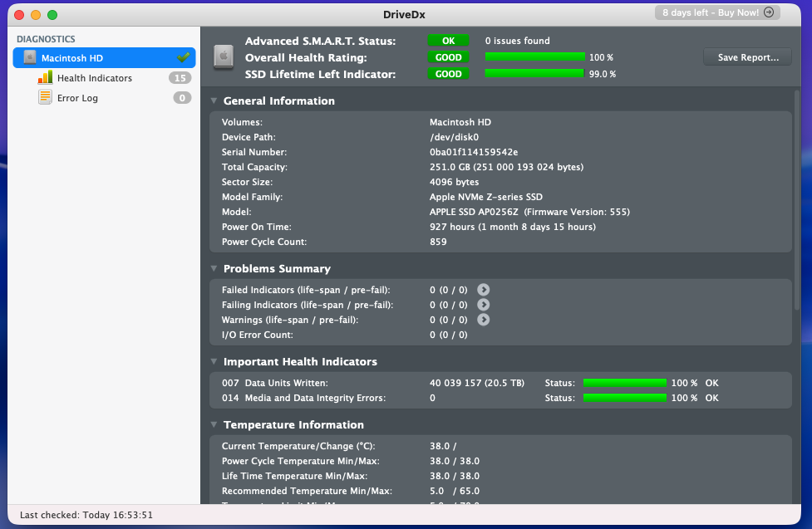812x529 pixels.
Task: Click the Volumes value Macintosh HD
Action: click(460, 122)
